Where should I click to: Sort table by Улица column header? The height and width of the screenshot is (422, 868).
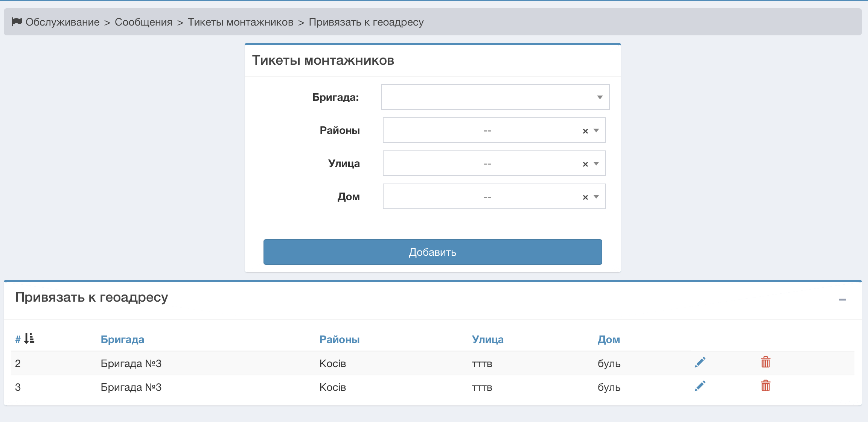click(x=487, y=339)
